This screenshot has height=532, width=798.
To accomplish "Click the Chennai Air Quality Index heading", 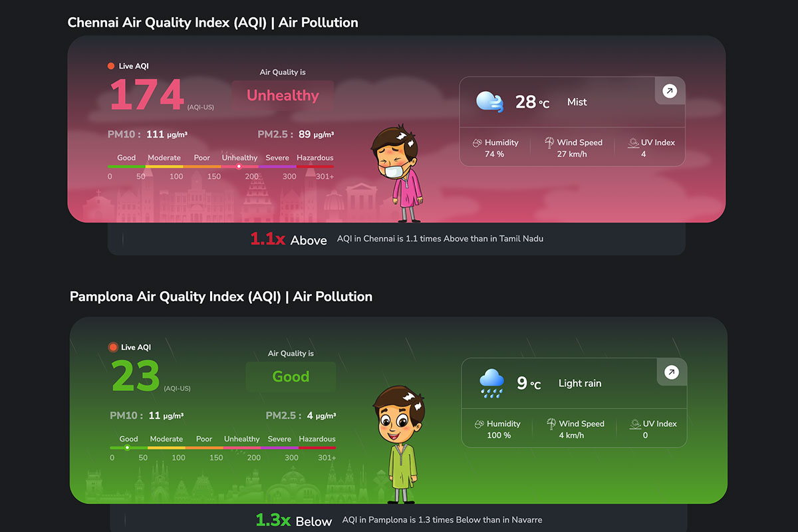I will [x=213, y=23].
